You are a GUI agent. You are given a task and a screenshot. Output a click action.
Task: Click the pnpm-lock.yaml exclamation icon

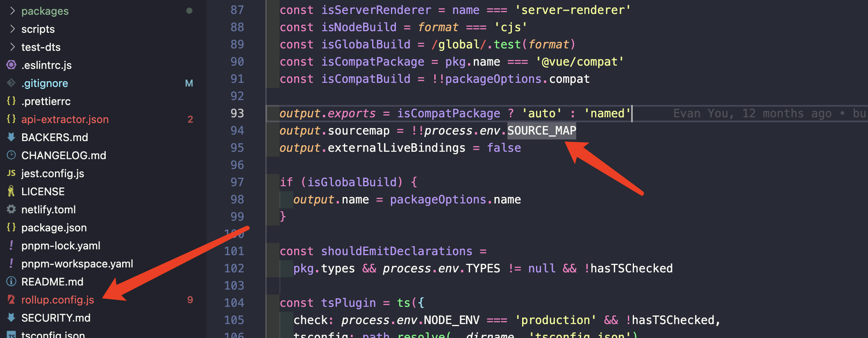(11, 245)
